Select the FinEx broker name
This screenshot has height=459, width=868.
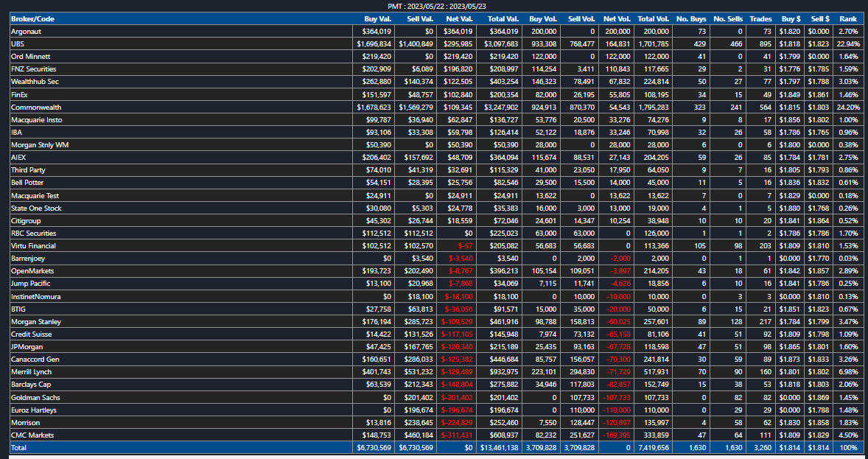(x=19, y=95)
